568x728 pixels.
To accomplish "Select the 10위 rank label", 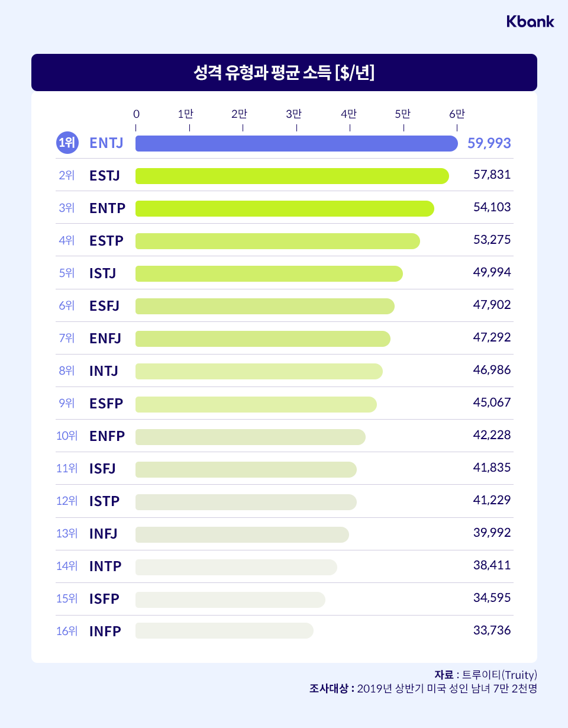I will (x=67, y=436).
